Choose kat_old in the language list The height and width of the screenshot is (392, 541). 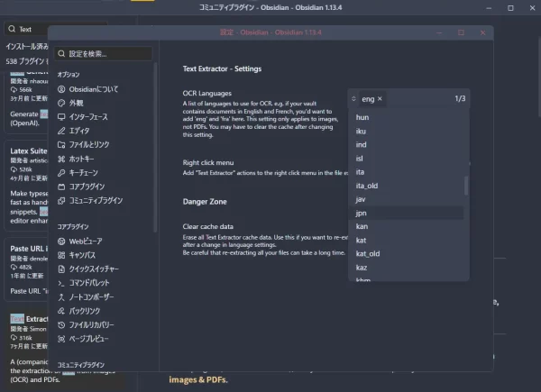(406, 254)
